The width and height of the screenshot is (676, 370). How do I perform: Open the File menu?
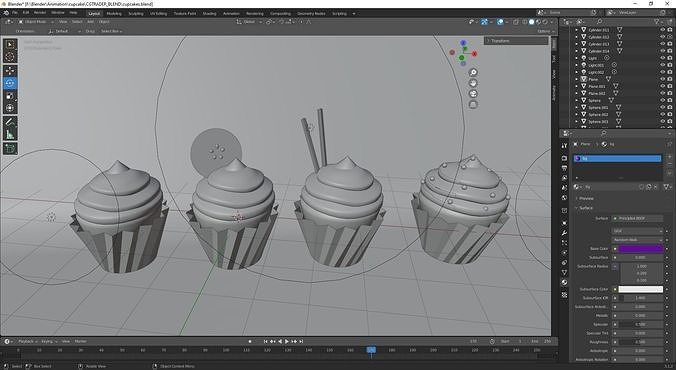pos(15,13)
